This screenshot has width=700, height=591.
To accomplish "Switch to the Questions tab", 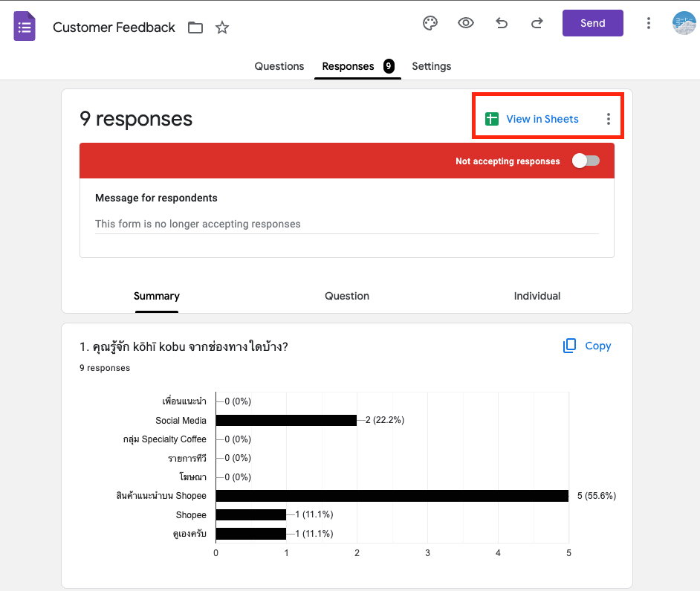I will (x=279, y=66).
